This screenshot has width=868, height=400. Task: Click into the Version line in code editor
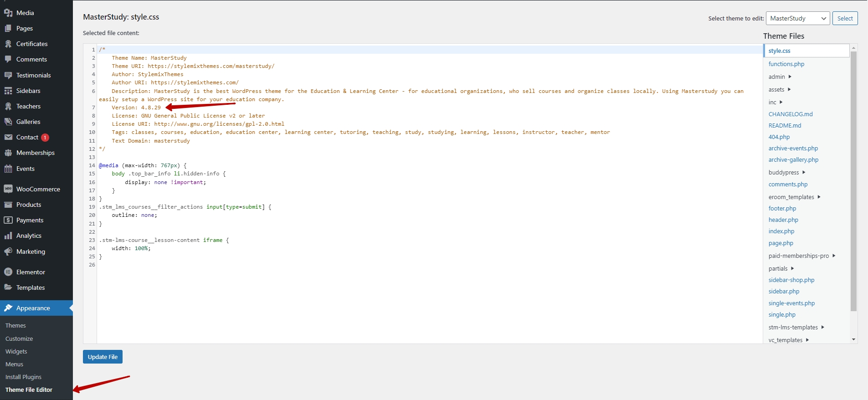pyautogui.click(x=136, y=108)
